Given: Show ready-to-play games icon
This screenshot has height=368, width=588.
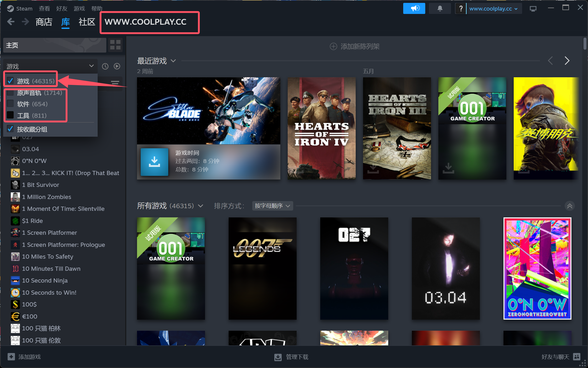Looking at the screenshot, I should (x=117, y=66).
